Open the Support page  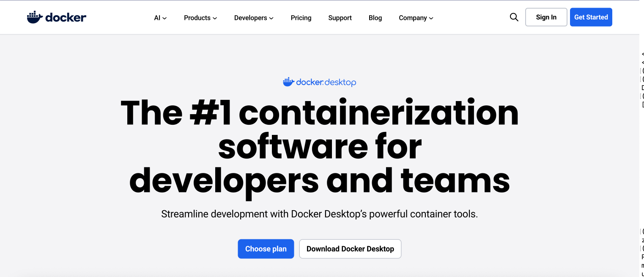coord(340,18)
